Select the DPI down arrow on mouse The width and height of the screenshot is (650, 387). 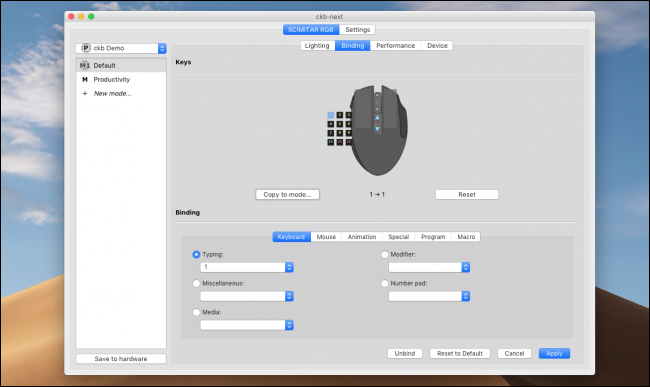click(x=377, y=129)
